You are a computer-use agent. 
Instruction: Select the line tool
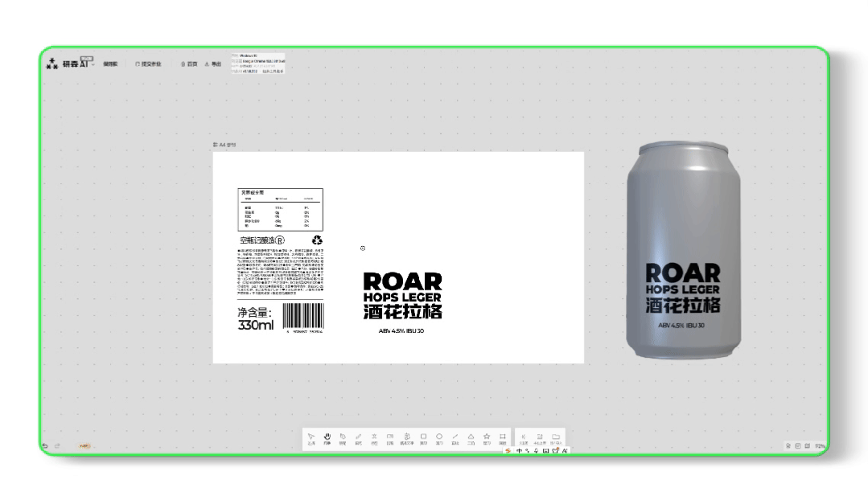pos(455,439)
